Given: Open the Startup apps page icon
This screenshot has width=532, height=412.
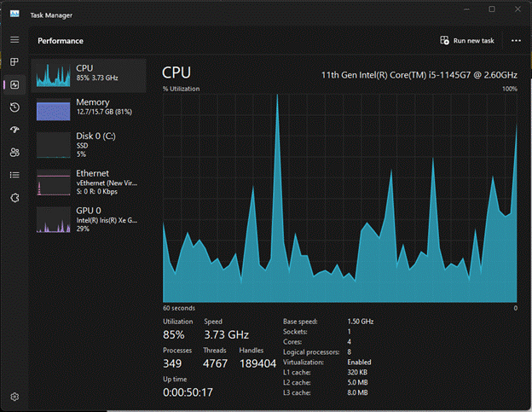Looking at the screenshot, I should click(x=14, y=130).
